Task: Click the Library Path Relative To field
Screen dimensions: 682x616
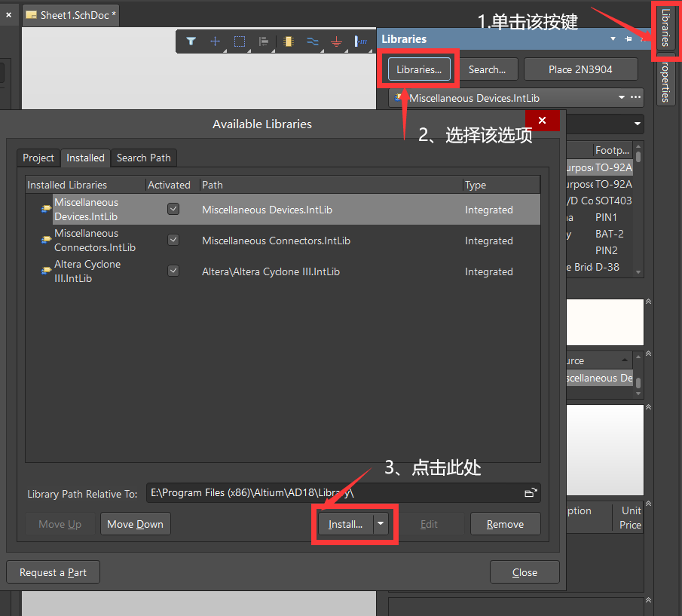Action: [344, 493]
